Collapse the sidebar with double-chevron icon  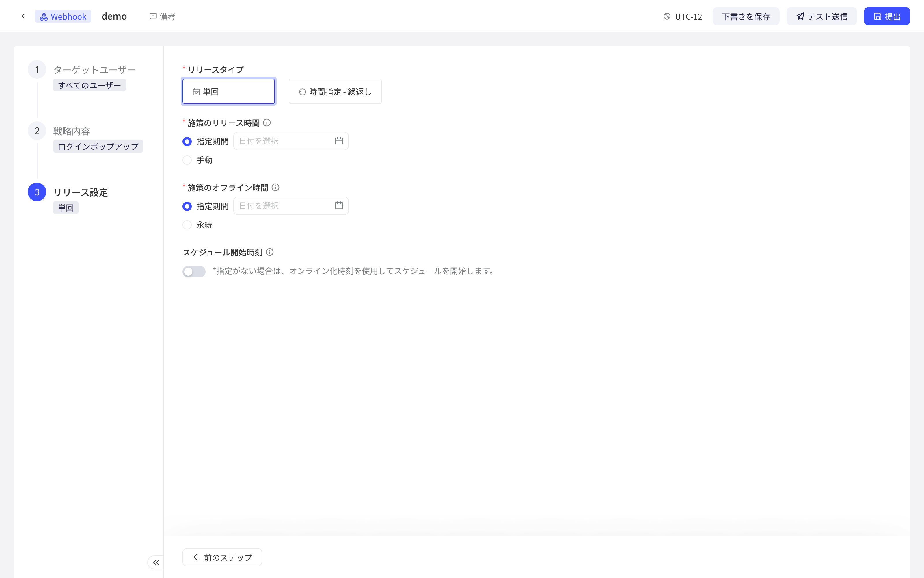[x=156, y=562]
